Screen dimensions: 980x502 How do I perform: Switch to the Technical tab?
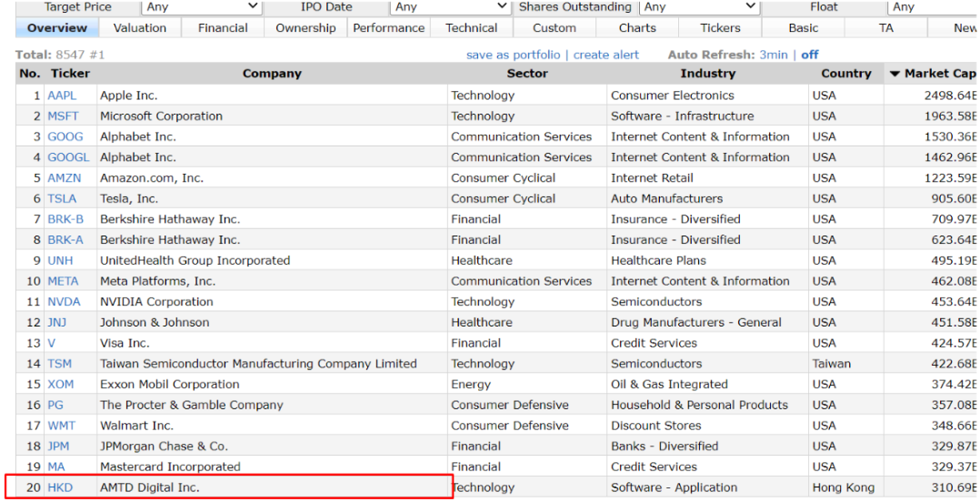click(x=471, y=28)
